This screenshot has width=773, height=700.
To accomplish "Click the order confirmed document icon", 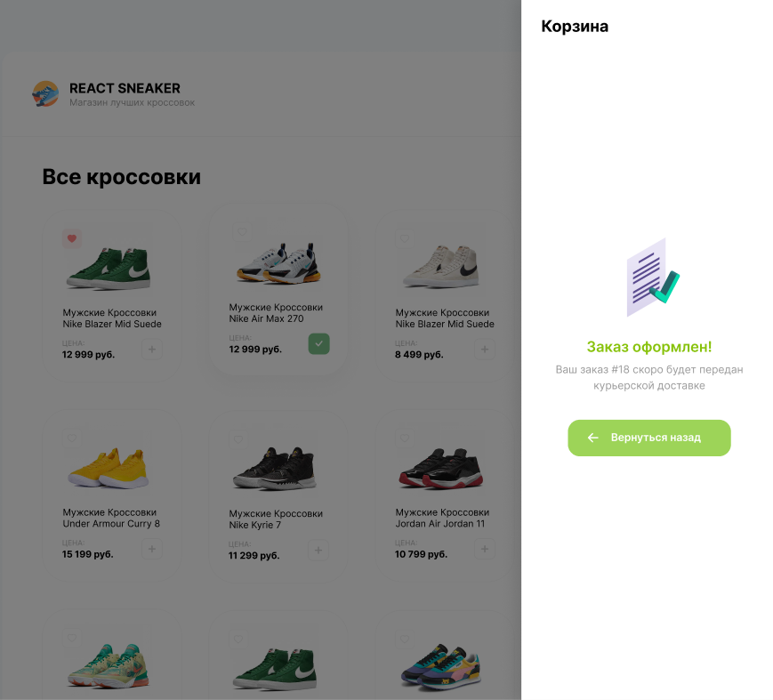I will click(x=653, y=278).
